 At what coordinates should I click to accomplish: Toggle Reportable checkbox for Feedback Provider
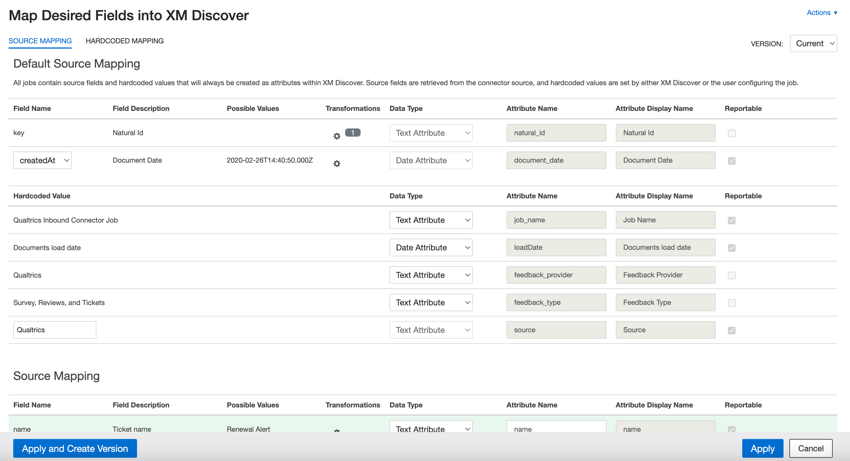(x=732, y=275)
